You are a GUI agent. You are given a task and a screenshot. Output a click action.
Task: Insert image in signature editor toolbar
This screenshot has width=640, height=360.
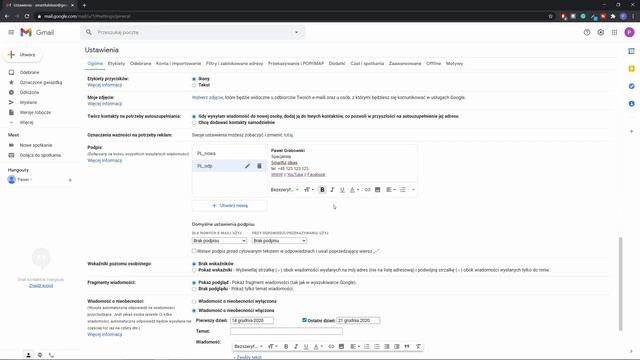[x=378, y=189]
